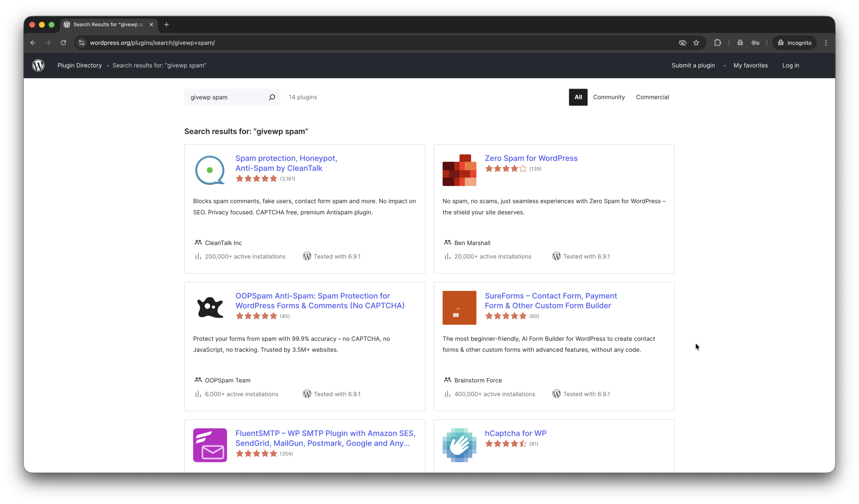Screen dimensions: 859x504
Task: Click the hCaptcha hand icon
Action: (459, 445)
